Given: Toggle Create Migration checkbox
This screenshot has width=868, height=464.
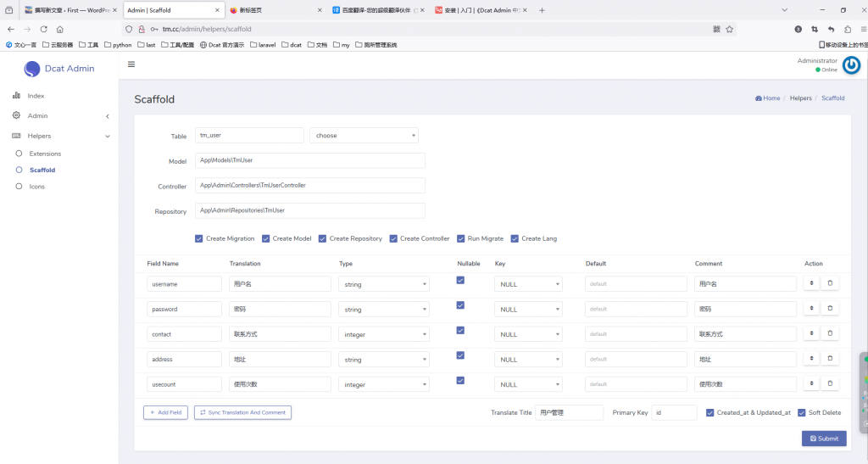Looking at the screenshot, I should (198, 238).
